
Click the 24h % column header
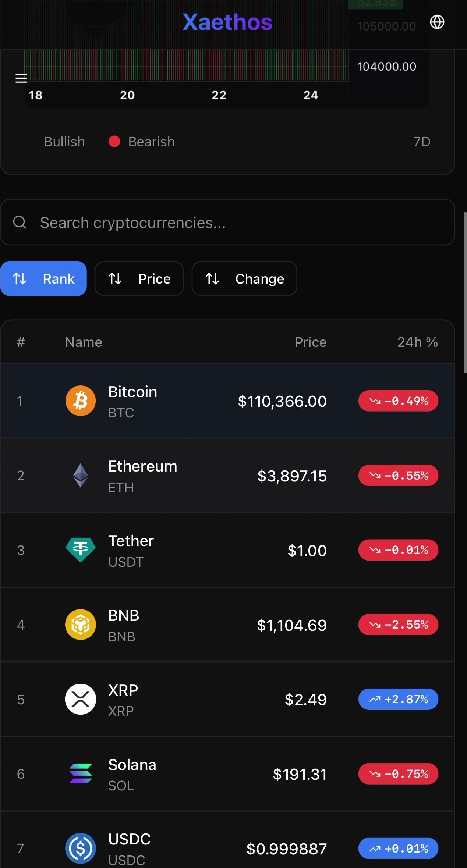417,342
